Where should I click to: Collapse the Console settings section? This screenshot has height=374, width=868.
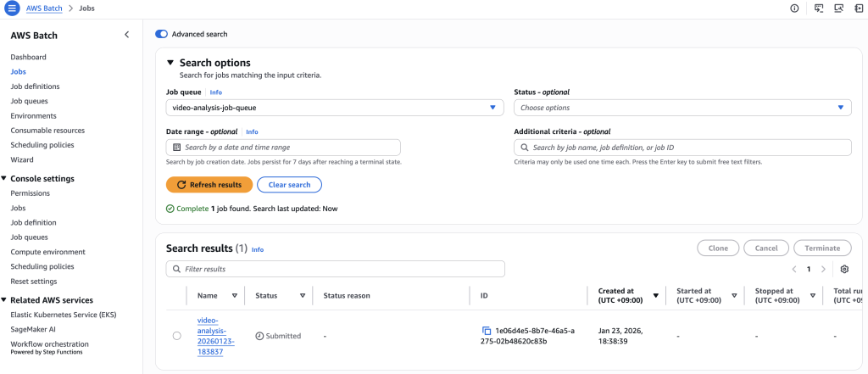[x=4, y=179]
